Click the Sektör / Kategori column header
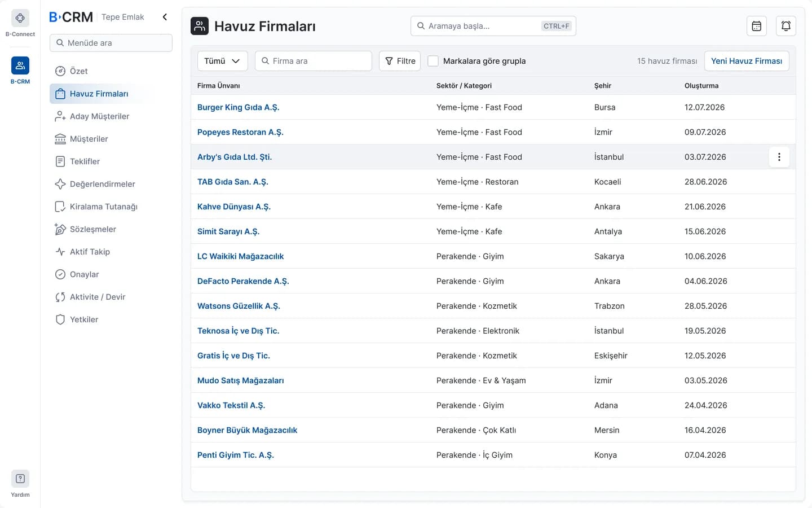The width and height of the screenshot is (812, 508). click(x=464, y=86)
